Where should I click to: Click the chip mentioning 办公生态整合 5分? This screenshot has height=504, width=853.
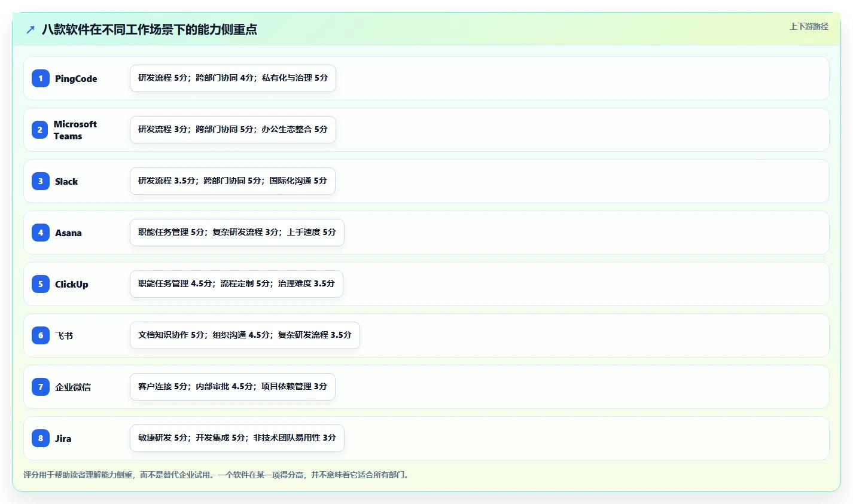(x=233, y=130)
